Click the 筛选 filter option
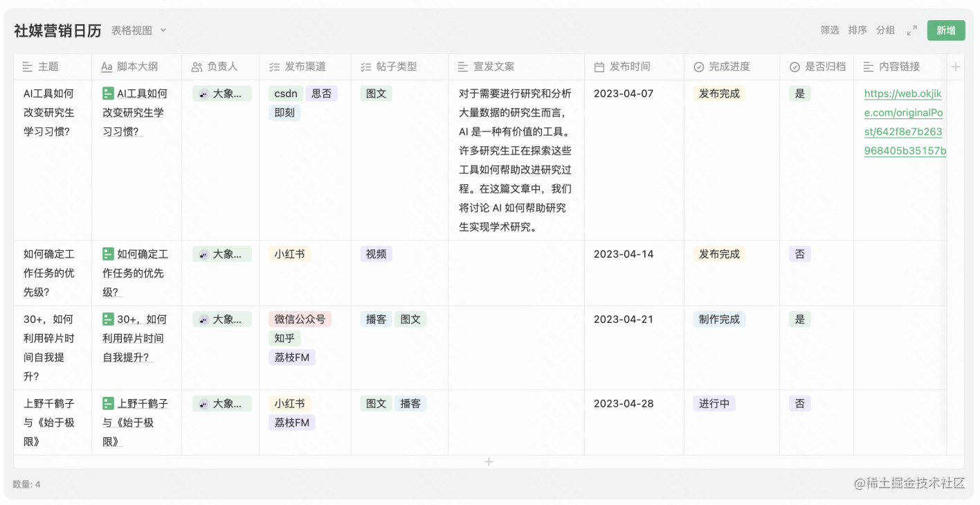This screenshot has width=980, height=505. 830,30
